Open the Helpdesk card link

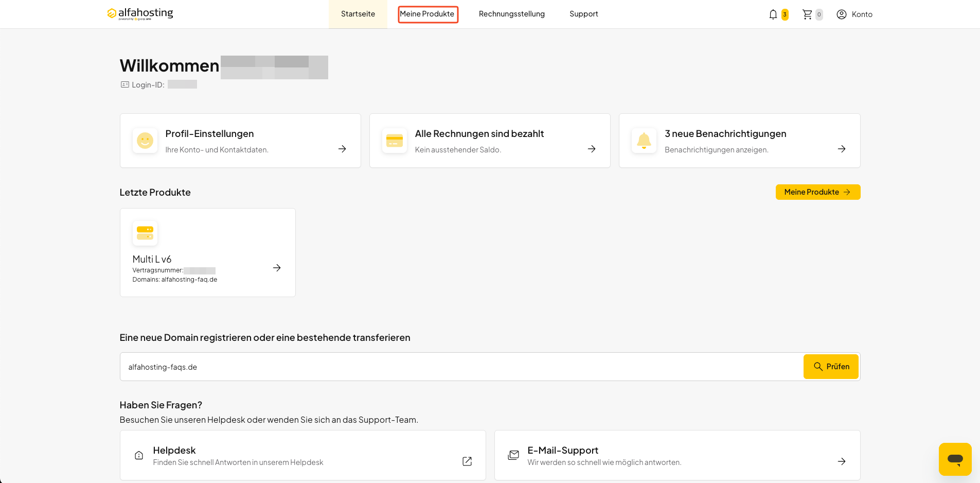point(303,455)
